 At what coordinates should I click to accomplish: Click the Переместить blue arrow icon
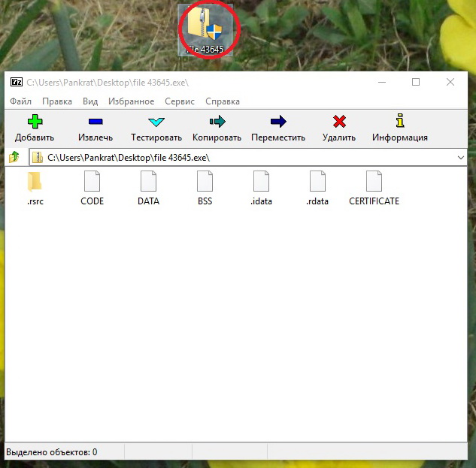click(x=278, y=122)
